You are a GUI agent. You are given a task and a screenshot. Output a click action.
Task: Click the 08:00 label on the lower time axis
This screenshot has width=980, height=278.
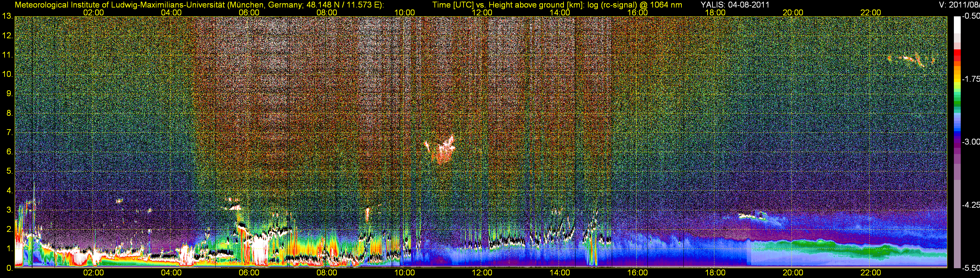[x=327, y=273]
